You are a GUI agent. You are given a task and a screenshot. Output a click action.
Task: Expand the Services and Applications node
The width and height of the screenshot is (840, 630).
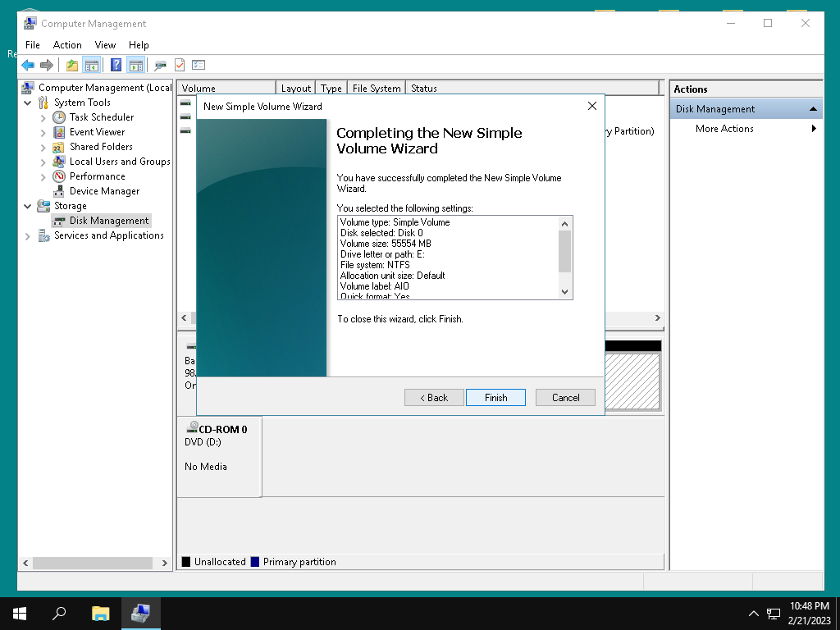point(28,235)
